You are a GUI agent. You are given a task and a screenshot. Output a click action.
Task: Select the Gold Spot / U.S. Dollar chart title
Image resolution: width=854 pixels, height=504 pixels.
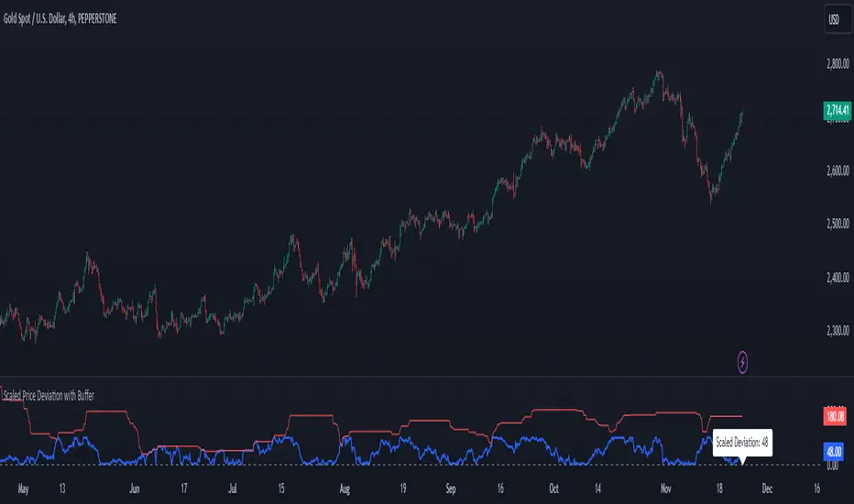(x=60, y=19)
